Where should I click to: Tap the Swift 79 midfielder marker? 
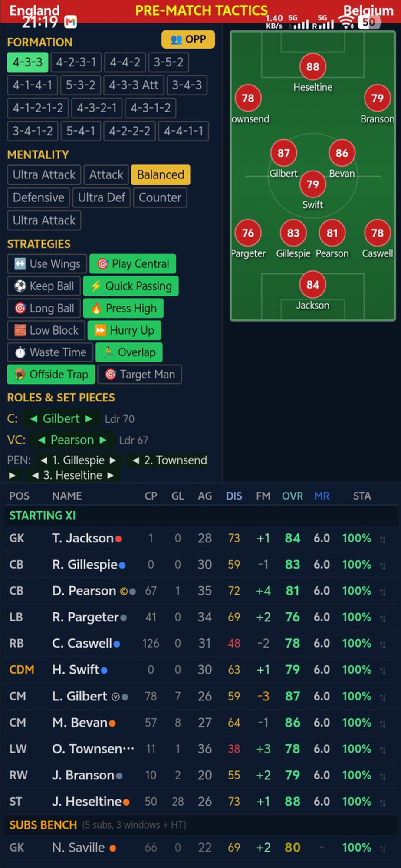[312, 184]
